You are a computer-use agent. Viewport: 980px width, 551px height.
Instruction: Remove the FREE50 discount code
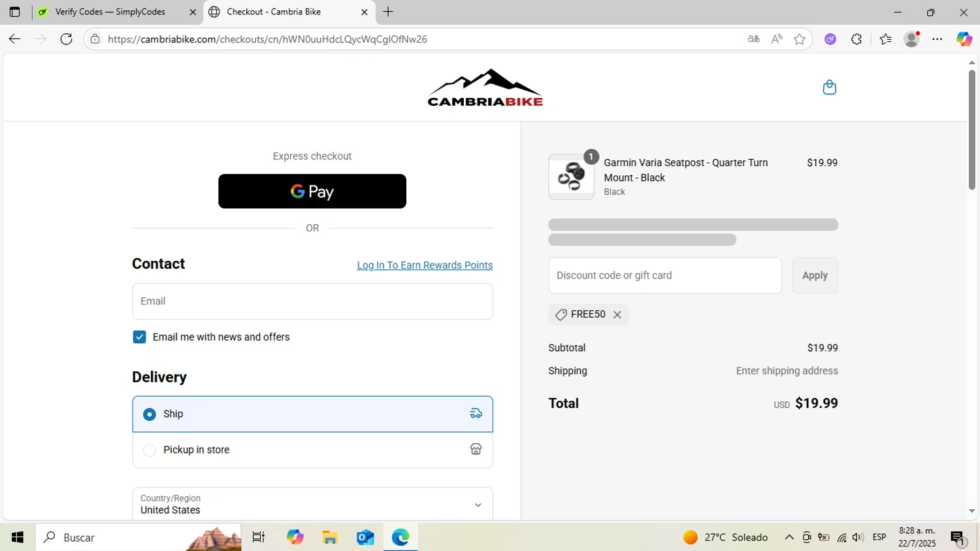(x=617, y=315)
